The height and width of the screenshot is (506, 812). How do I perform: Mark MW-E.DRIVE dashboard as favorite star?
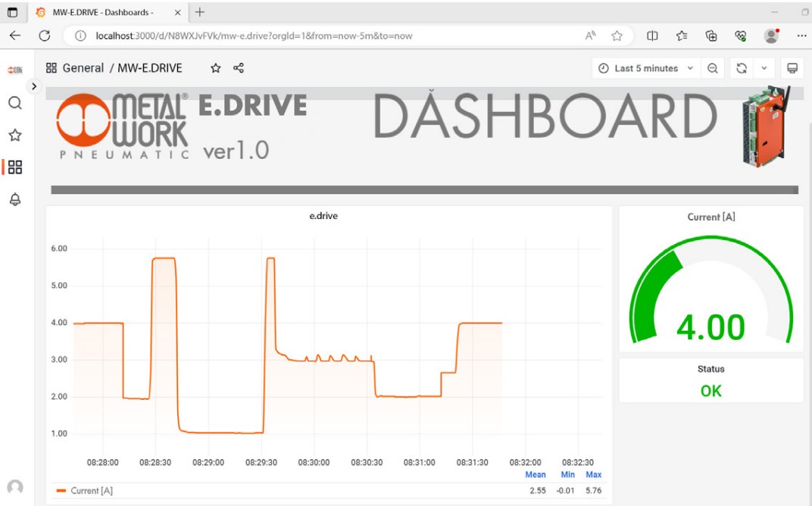tap(216, 68)
